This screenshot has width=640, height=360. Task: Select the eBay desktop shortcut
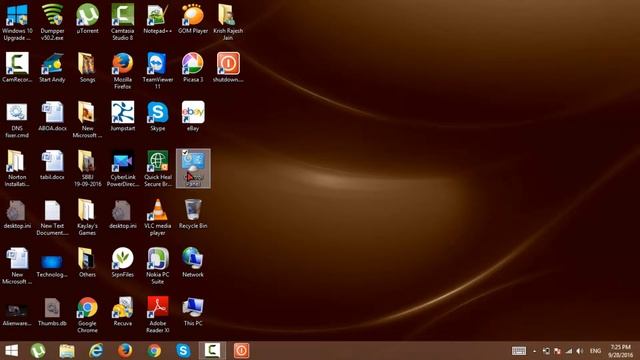pos(193,116)
